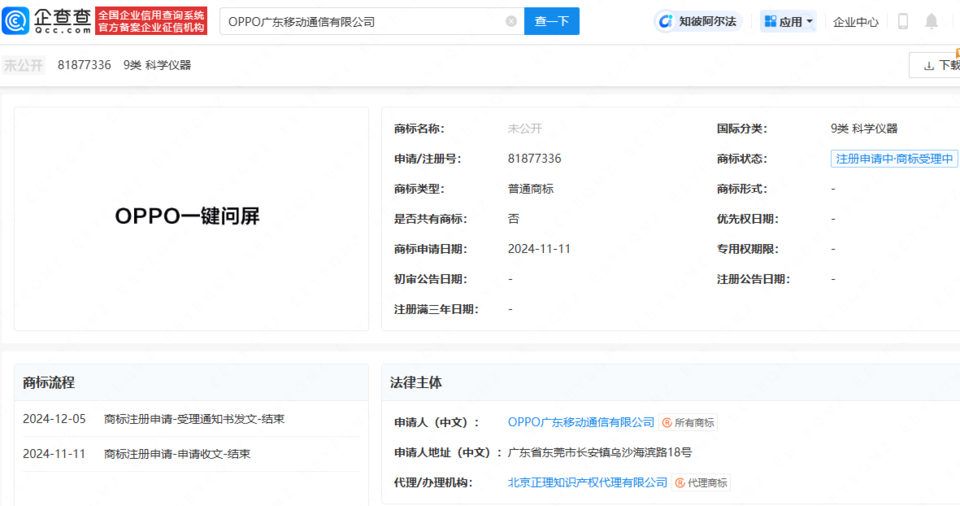Click the 查一下 search button
The image size is (960, 506).
click(552, 21)
